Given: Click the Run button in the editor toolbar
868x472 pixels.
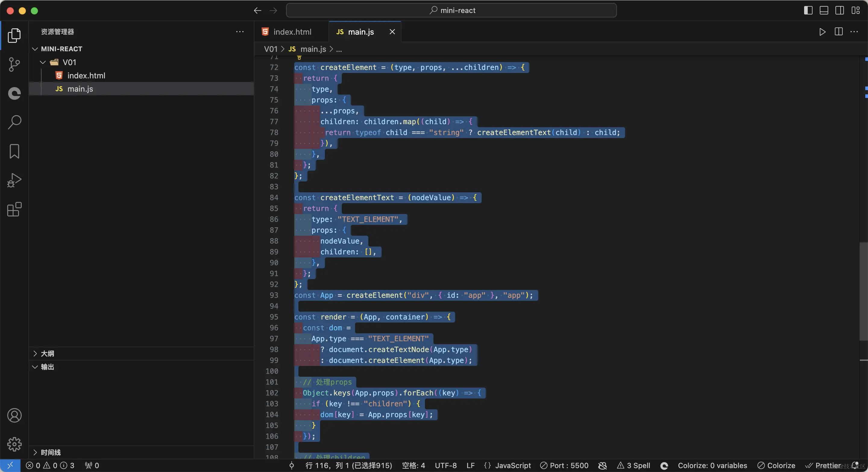Looking at the screenshot, I should [x=822, y=32].
